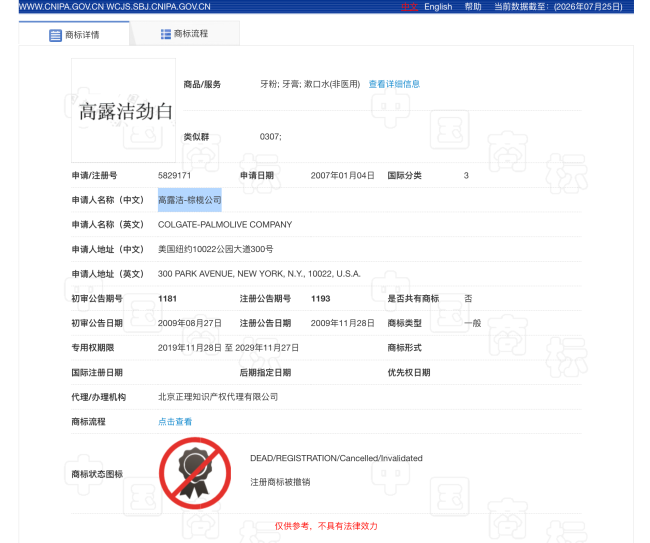The height and width of the screenshot is (543, 650).
Task: Click goods text 牙粉; 牙膏; 漱口水(非医用)
Action: 310,84
